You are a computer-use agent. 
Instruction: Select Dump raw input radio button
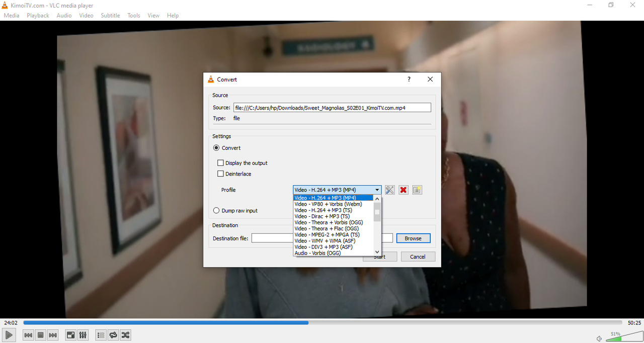point(216,211)
